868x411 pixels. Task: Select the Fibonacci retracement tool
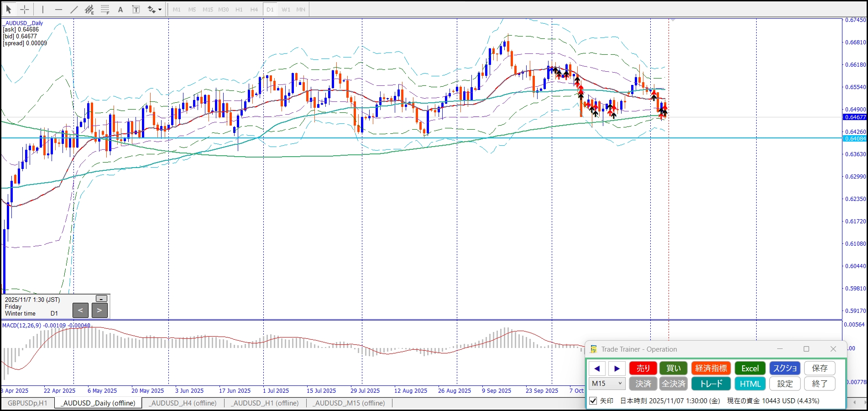coord(105,9)
